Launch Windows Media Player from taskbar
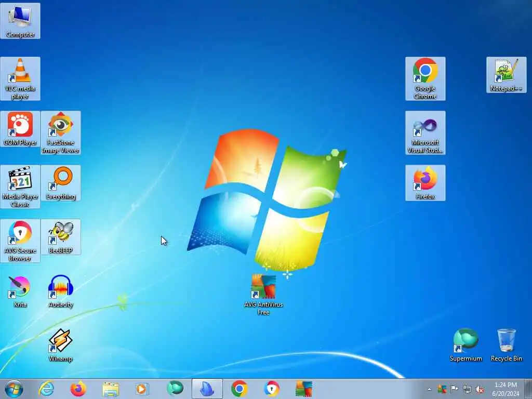 (142, 389)
